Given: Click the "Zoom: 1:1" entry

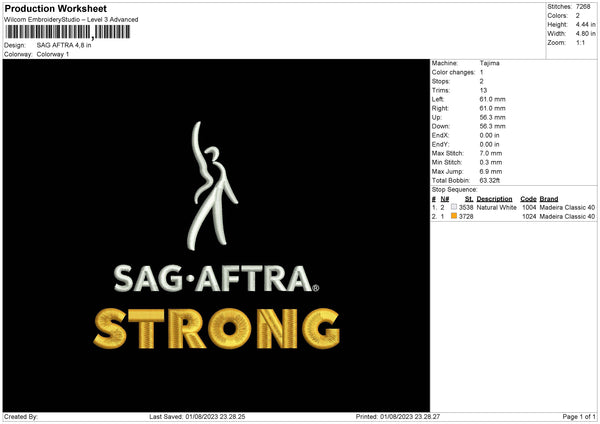Looking at the screenshot, I should pyautogui.click(x=566, y=42).
